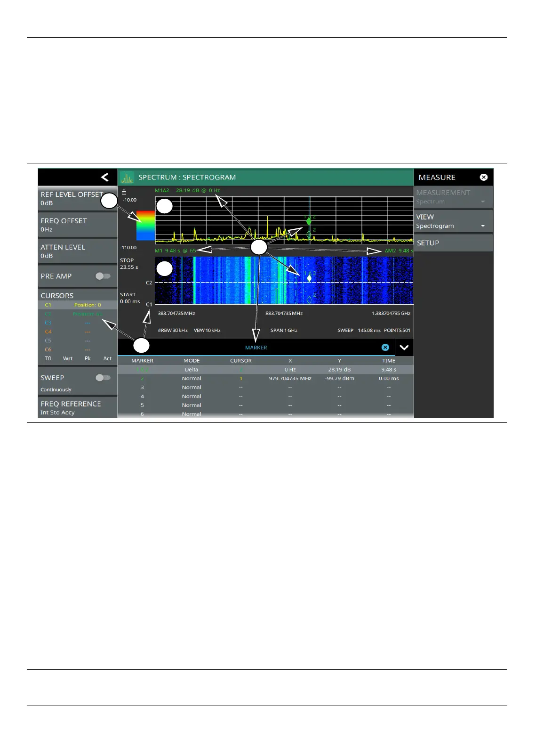Click STOP 23.55 s time value
The image size is (560, 745).
128,264
